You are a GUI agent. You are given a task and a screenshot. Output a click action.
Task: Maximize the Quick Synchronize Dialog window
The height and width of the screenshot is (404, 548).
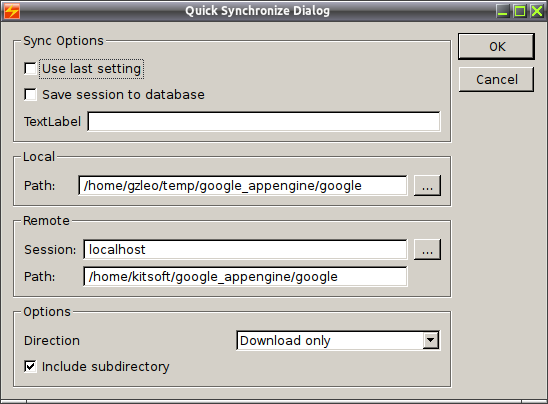(x=520, y=11)
